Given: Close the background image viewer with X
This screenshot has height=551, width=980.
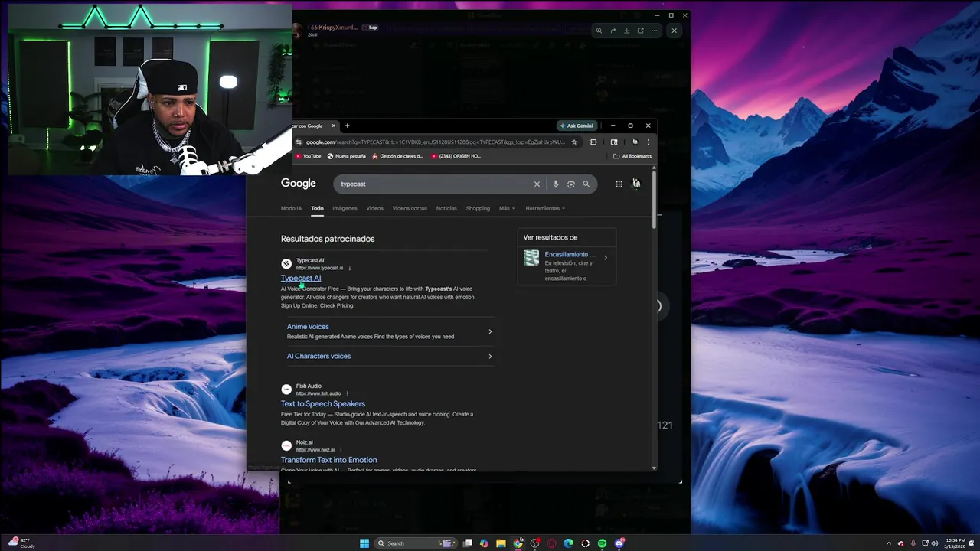Looking at the screenshot, I should coord(674,31).
